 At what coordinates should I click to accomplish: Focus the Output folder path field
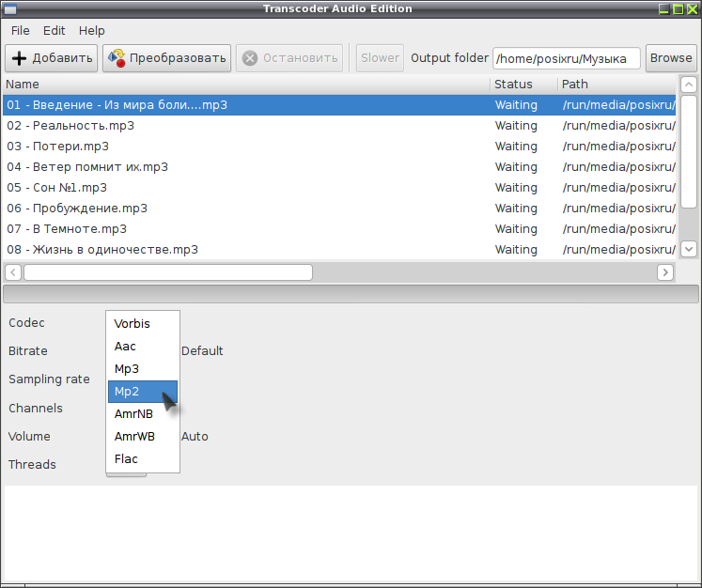pos(567,58)
